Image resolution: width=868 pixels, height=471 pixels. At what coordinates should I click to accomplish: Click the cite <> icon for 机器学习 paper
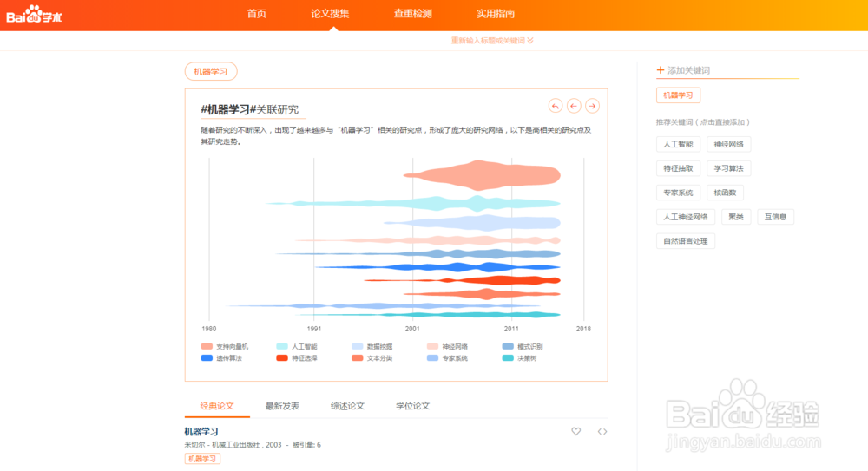click(x=602, y=431)
